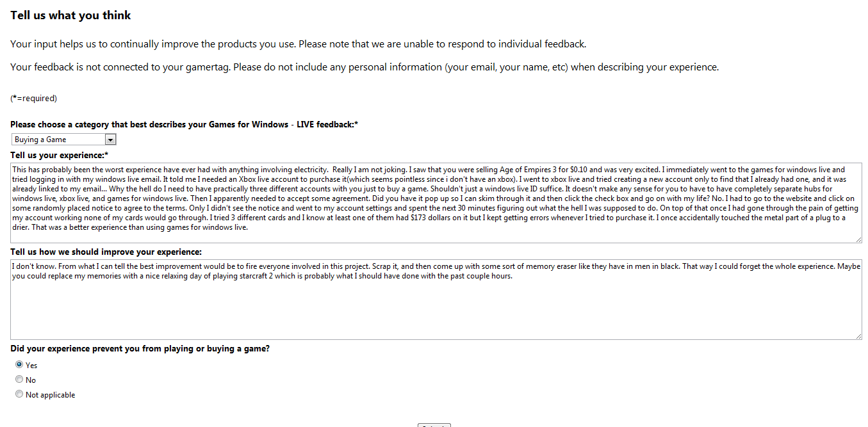Focus the "improve your experience" text area
The width and height of the screenshot is (868, 427).
(x=436, y=307)
